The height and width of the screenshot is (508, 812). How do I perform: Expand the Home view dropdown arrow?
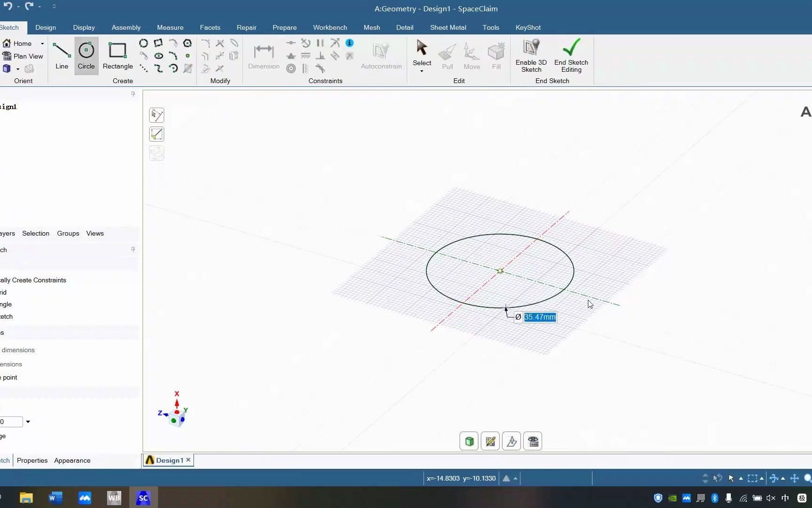pyautogui.click(x=42, y=43)
